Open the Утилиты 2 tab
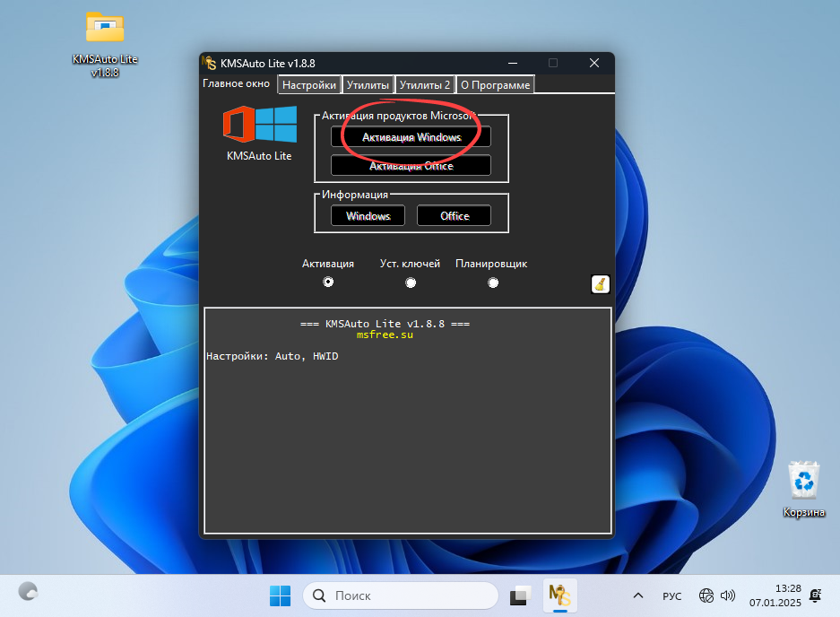The height and width of the screenshot is (617, 840). tap(424, 84)
